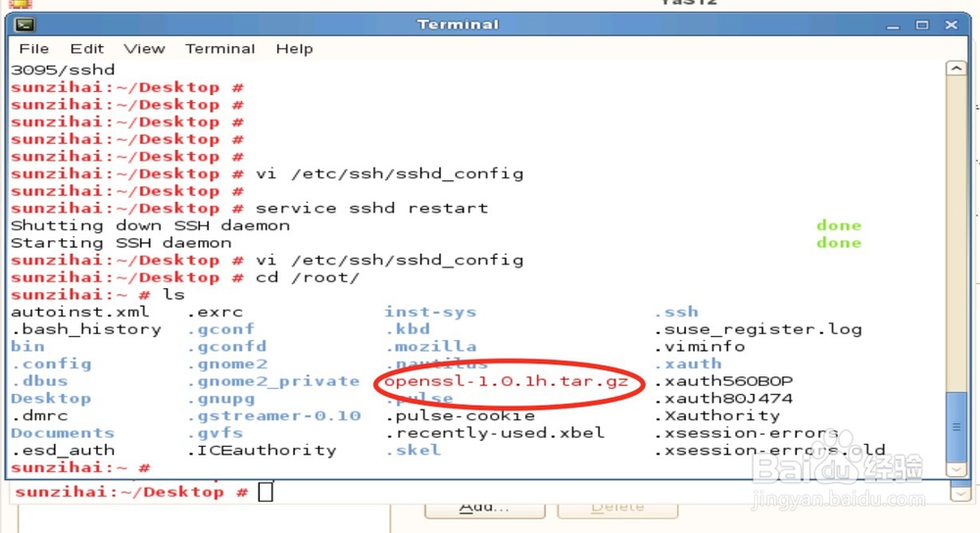Click the terminal scrollbar thumb
Image resolution: width=980 pixels, height=533 pixels.
click(x=956, y=426)
